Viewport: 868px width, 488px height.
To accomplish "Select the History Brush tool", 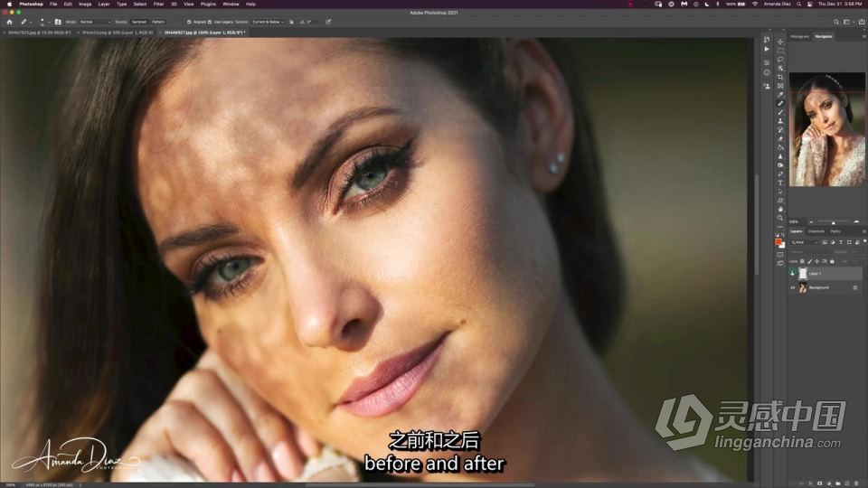I will [780, 129].
